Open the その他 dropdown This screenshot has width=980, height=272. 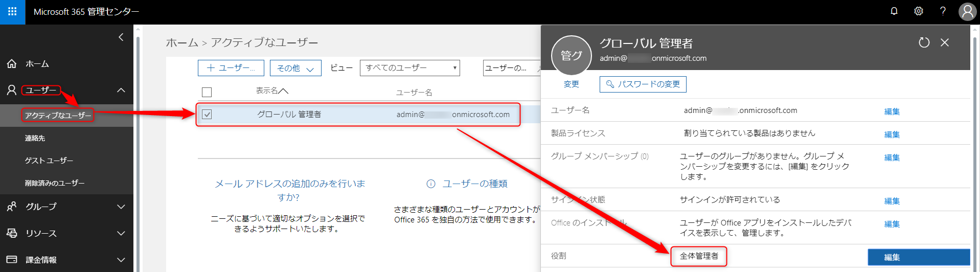[x=295, y=68]
